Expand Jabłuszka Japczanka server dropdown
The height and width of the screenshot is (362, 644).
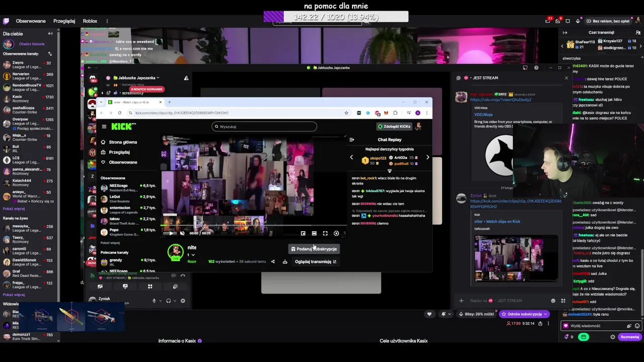(158, 78)
